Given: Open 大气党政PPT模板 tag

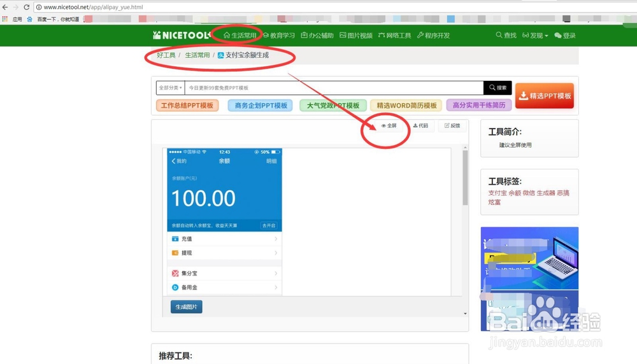Looking at the screenshot, I should 333,106.
